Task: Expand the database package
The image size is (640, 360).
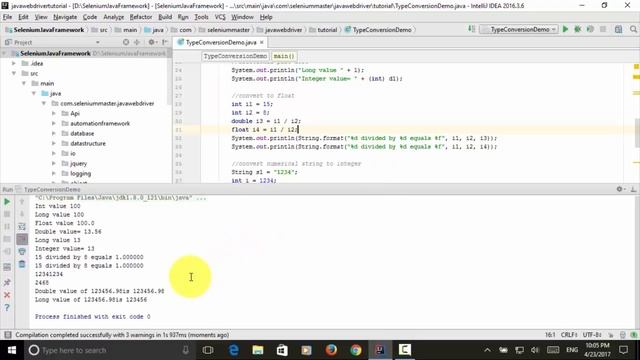Action: coord(53,133)
